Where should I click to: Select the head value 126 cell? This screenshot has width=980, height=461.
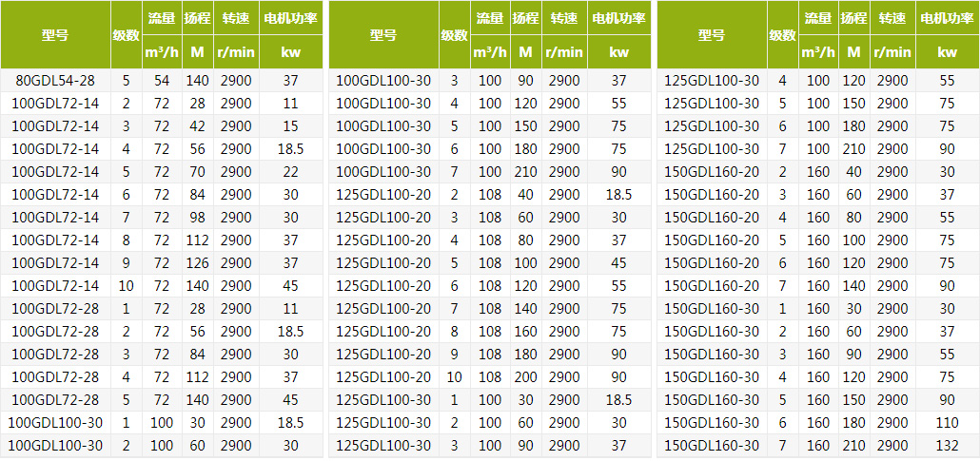tap(197, 263)
